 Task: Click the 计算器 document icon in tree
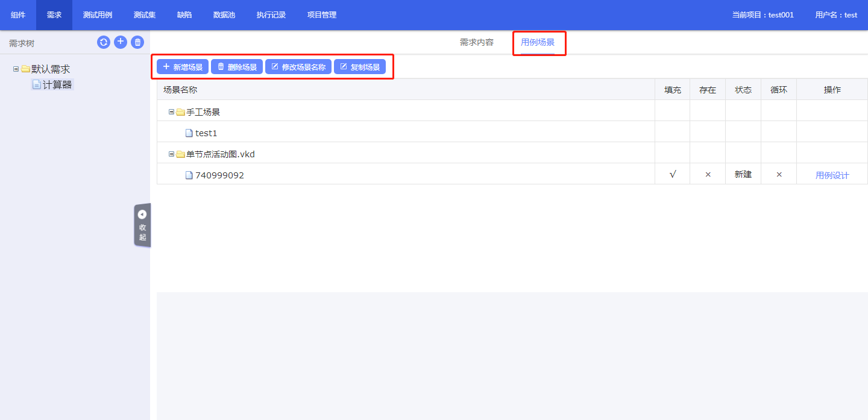click(37, 85)
